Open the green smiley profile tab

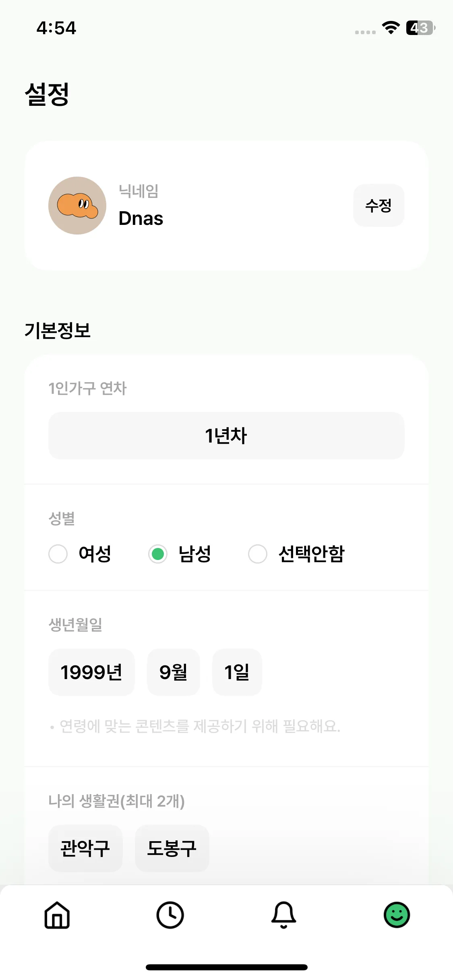coord(397,915)
